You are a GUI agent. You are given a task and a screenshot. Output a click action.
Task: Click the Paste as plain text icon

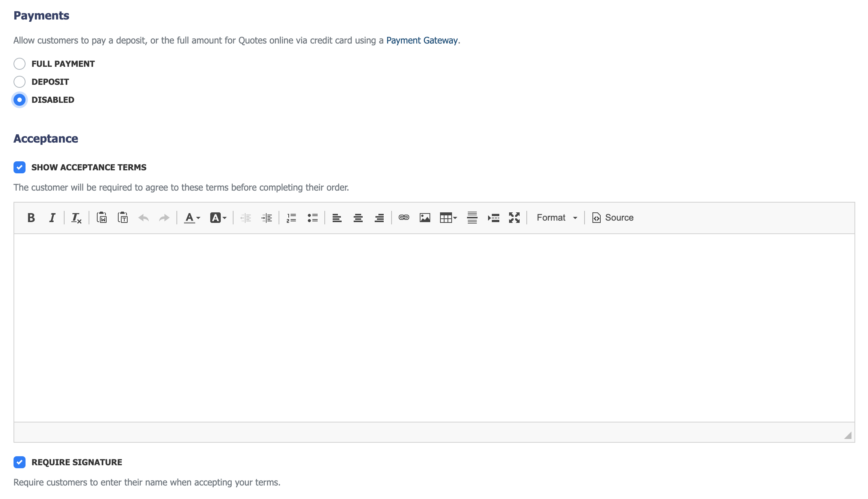point(123,218)
